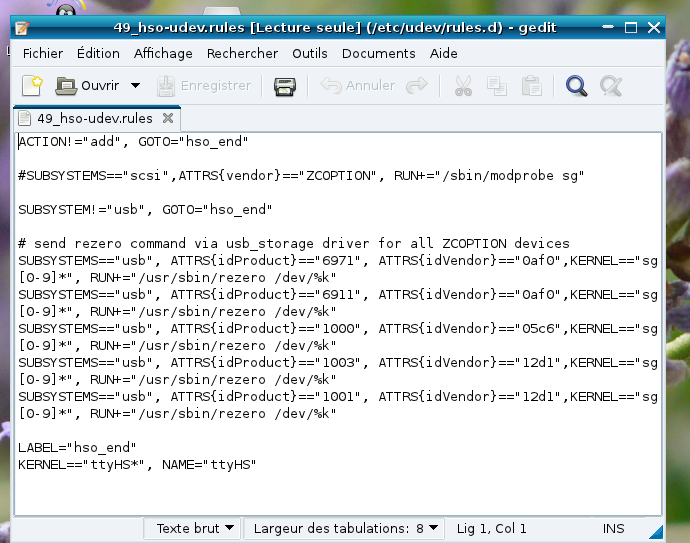The height and width of the screenshot is (543, 690).
Task: Open the Outils menu
Action: [310, 53]
